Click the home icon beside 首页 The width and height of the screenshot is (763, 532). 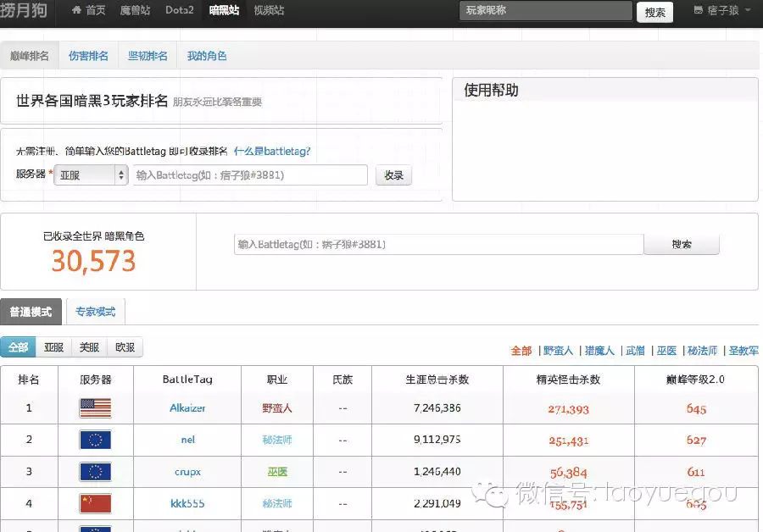(x=76, y=9)
